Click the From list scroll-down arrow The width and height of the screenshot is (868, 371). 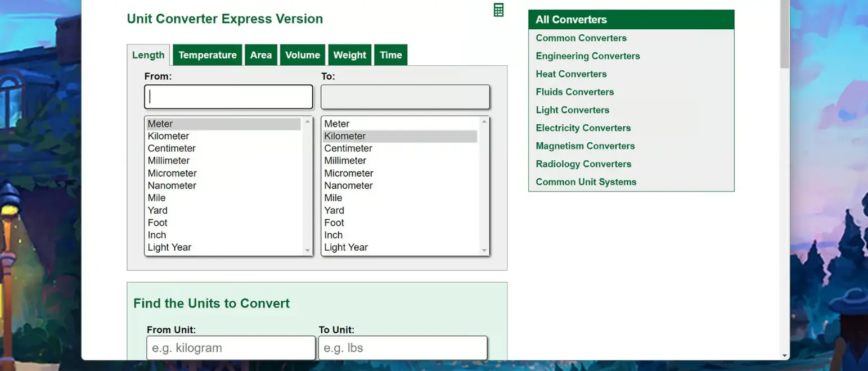click(x=307, y=251)
